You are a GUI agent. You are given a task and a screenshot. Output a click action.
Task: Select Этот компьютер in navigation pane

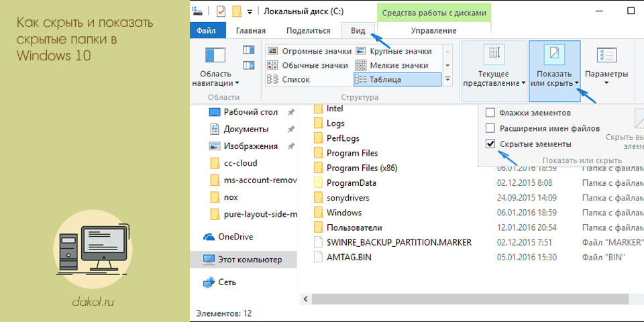tap(244, 260)
